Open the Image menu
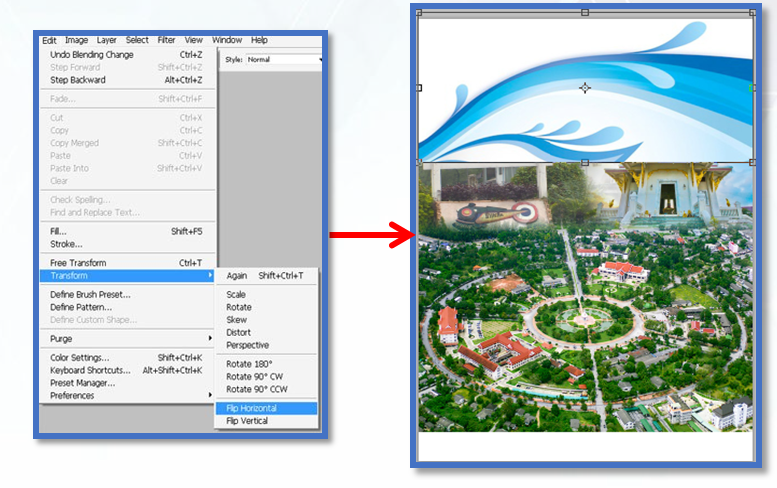This screenshot has height=488, width=777. point(76,40)
